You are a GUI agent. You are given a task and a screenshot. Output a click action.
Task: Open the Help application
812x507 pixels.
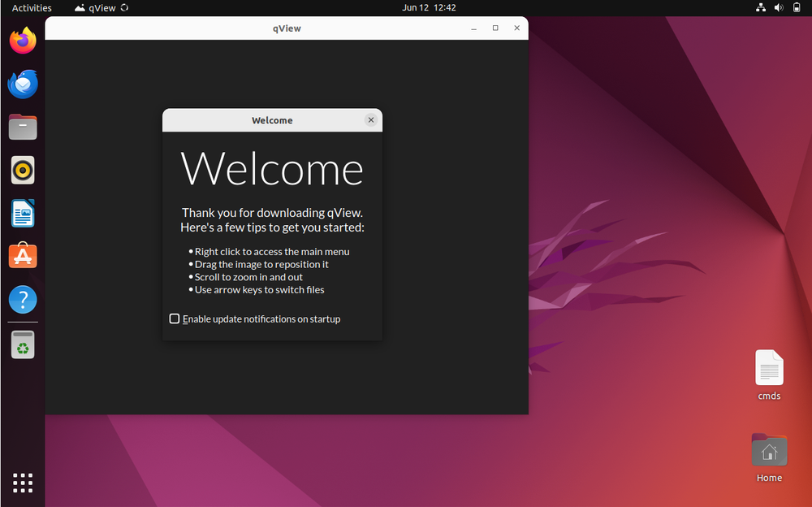click(22, 299)
